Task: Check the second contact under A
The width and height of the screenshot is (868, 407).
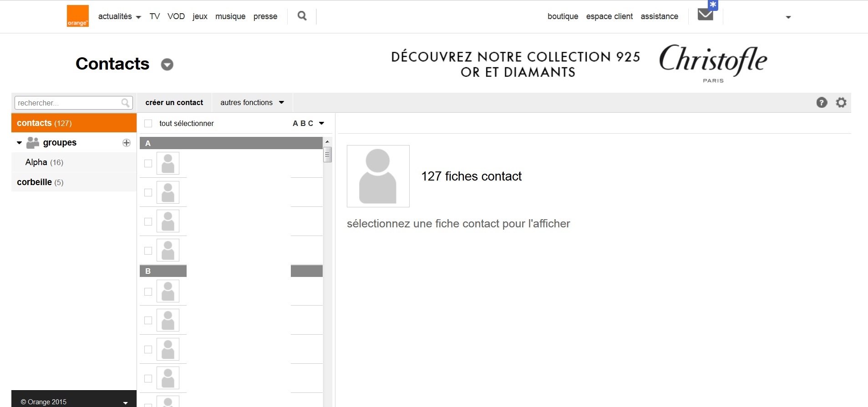Action: (x=148, y=192)
